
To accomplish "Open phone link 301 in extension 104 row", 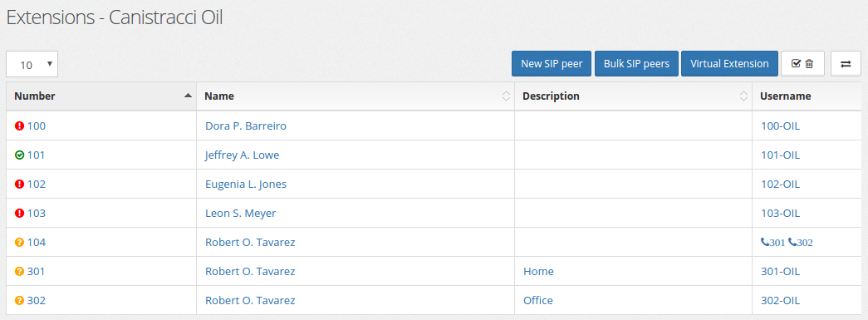I will (772, 243).
